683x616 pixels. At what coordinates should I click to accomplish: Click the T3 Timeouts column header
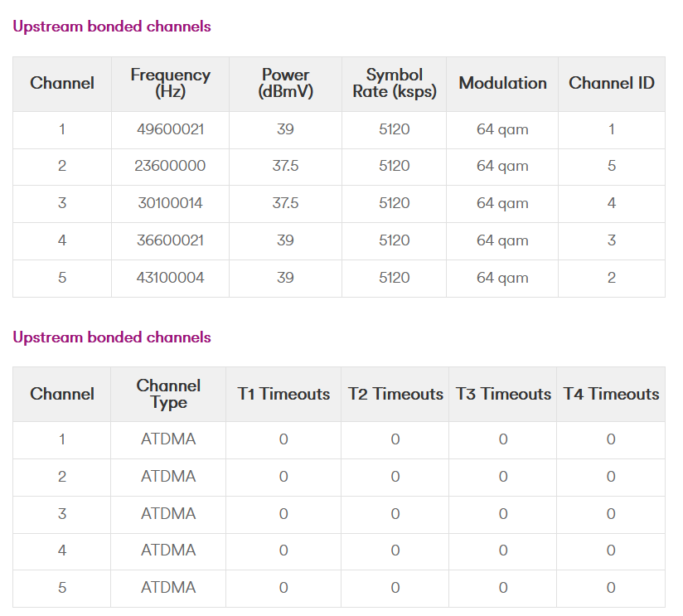point(503,395)
